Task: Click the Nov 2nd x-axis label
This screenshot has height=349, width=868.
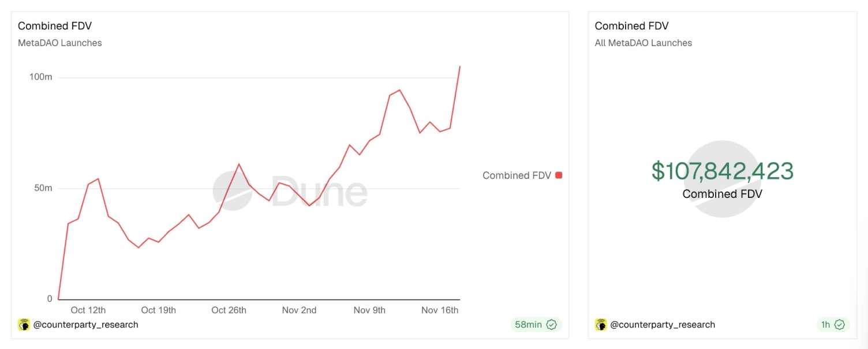Action: pyautogui.click(x=299, y=310)
